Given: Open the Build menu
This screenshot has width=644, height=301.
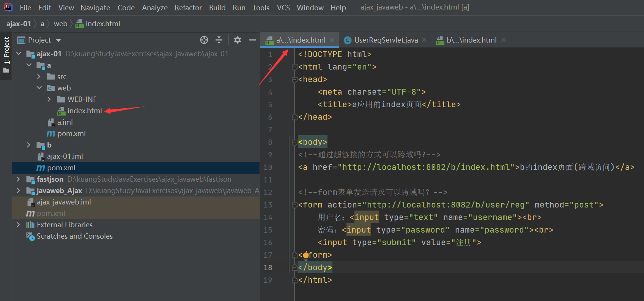Looking at the screenshot, I should tap(217, 8).
